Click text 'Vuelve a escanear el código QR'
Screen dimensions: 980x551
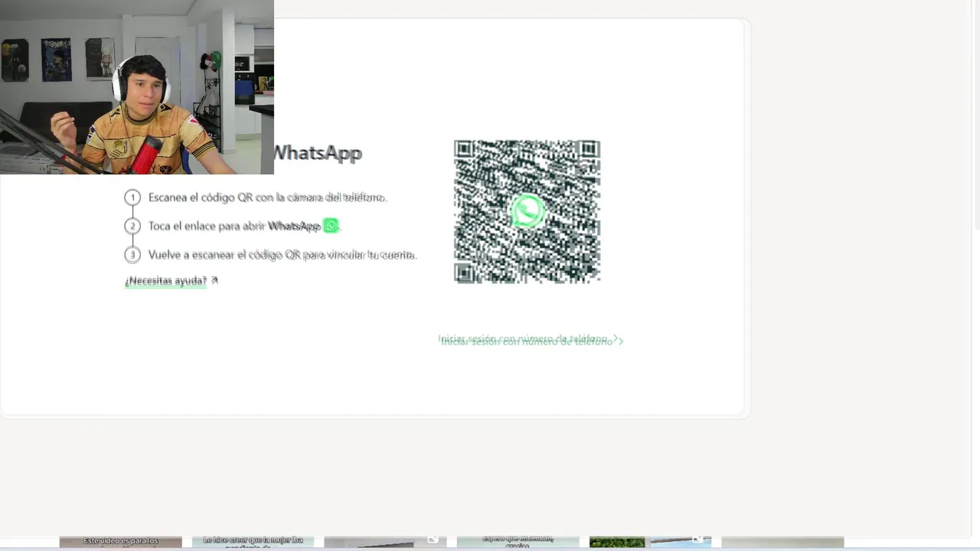(224, 255)
